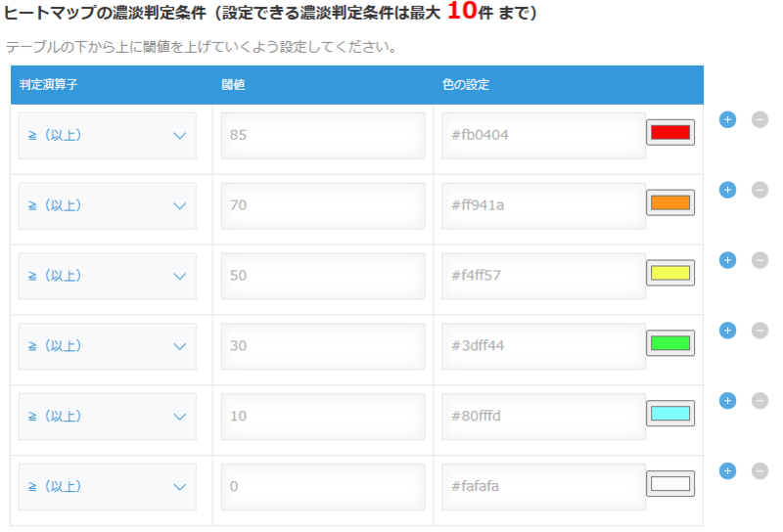The width and height of the screenshot is (783, 532).
Task: Focus the threshold field containing 10
Action: point(323,417)
